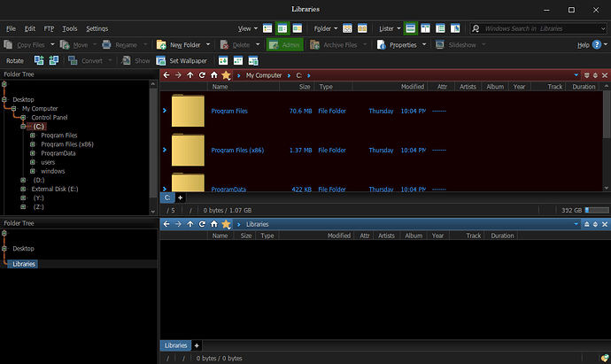Click second Folder toolbar layout icon
This screenshot has width=611, height=364.
point(362,28)
